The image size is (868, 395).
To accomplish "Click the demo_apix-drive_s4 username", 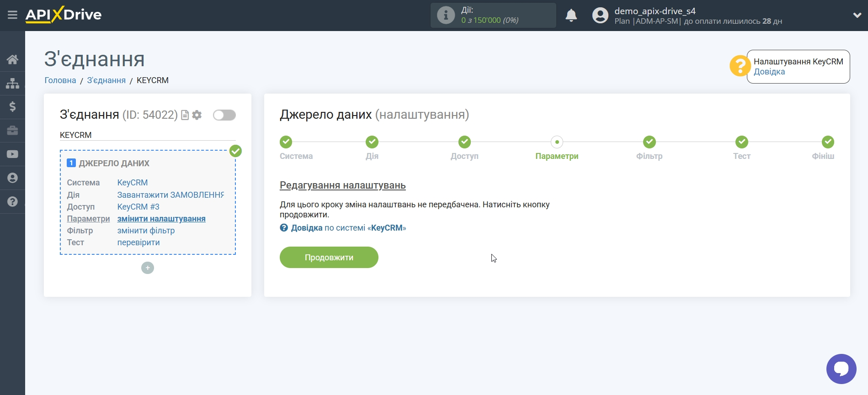I will click(x=655, y=11).
